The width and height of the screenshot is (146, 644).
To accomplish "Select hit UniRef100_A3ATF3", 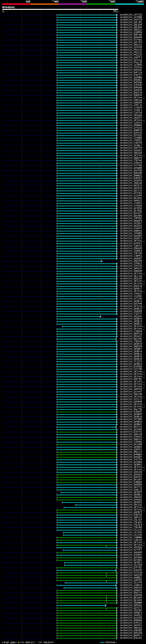I will pyautogui.click(x=131, y=58).
